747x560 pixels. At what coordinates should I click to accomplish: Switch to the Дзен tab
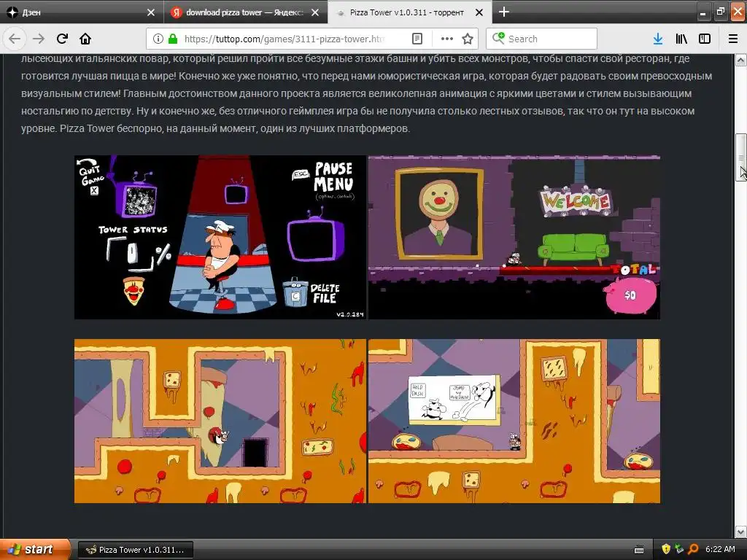click(x=82, y=12)
